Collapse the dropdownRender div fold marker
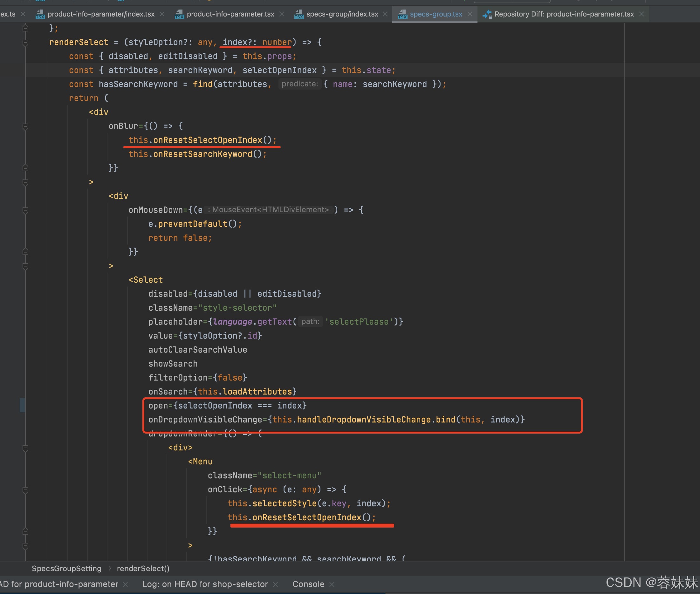Viewport: 700px width, 594px height. click(25, 448)
